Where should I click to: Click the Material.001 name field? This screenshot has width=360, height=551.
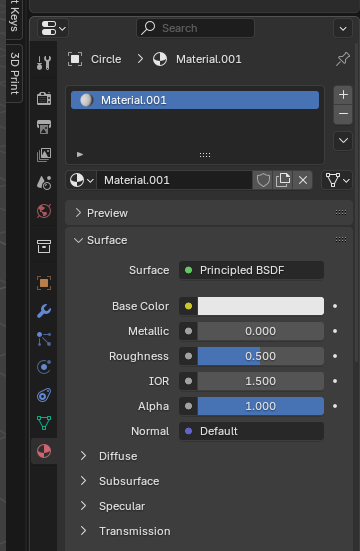click(174, 180)
